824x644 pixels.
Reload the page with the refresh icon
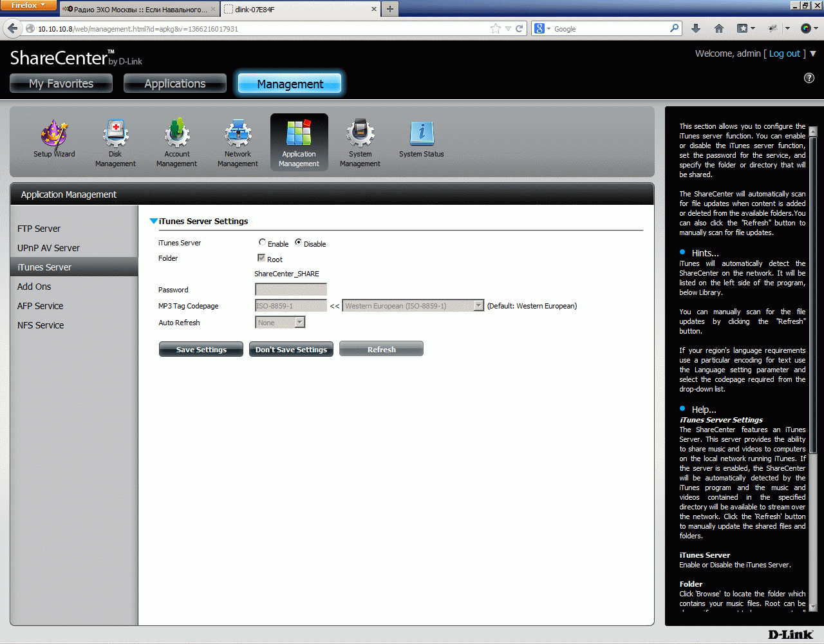click(519, 28)
